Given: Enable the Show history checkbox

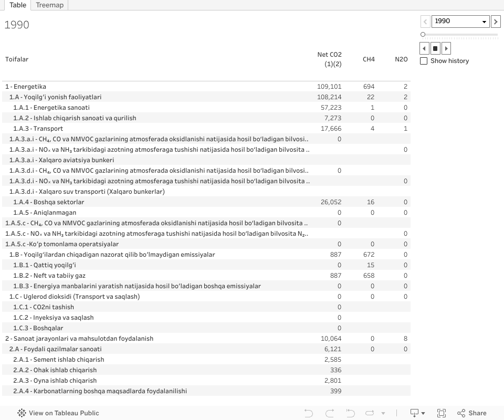Looking at the screenshot, I should tap(424, 61).
